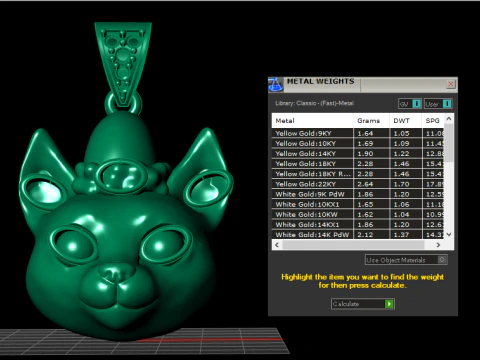
Task: Click the 1.05 DWT value
Action: coord(401,133)
